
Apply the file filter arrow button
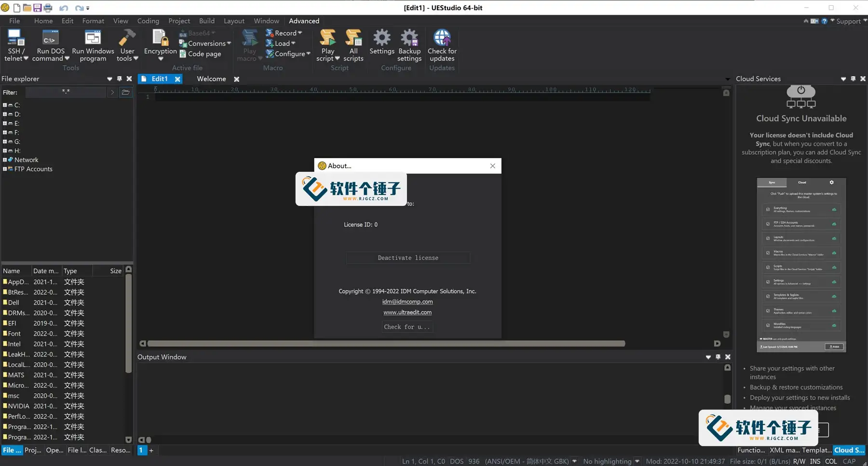tap(112, 92)
